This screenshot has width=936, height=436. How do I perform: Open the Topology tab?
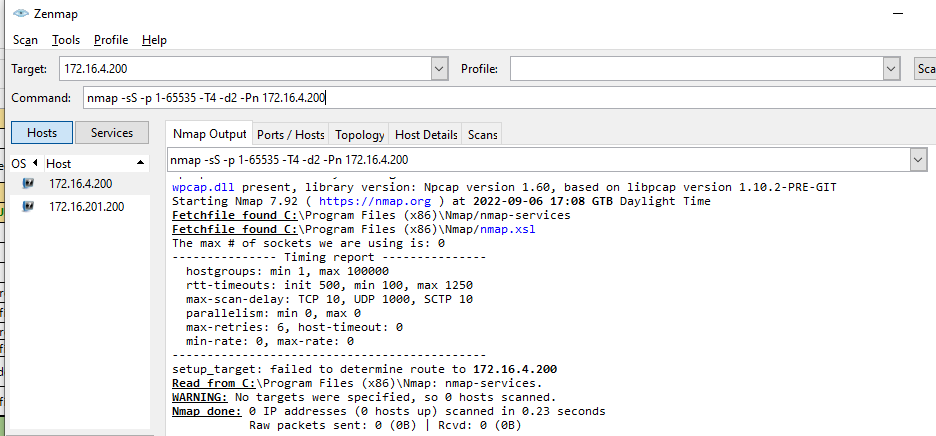(x=359, y=134)
